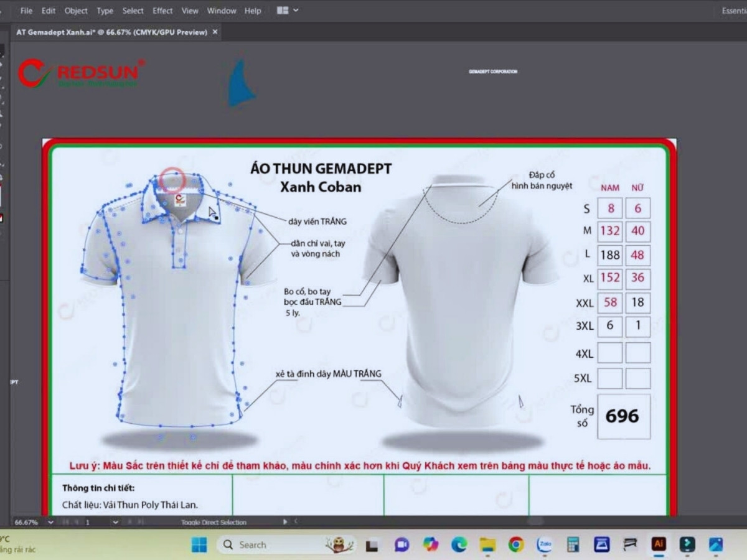Select the AT Gemadept Xanh.ai document tab
This screenshot has height=560, width=747.
(x=112, y=32)
